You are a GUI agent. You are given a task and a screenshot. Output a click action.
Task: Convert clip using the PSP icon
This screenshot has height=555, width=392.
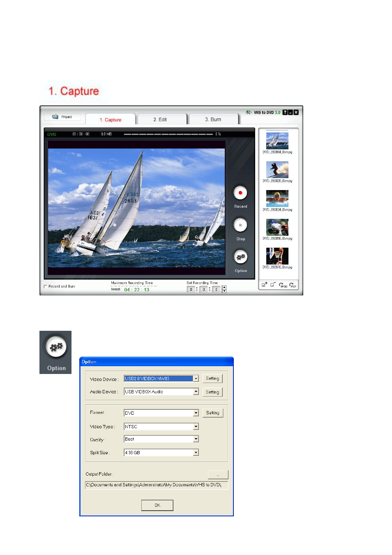coord(293,285)
